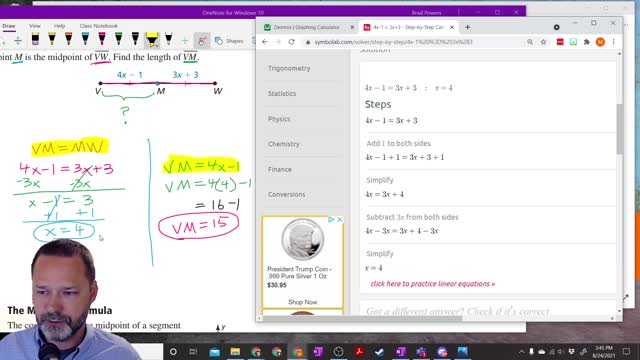Open Physics in Symbolab sidebar
This screenshot has height=360, width=640.
[x=279, y=119]
